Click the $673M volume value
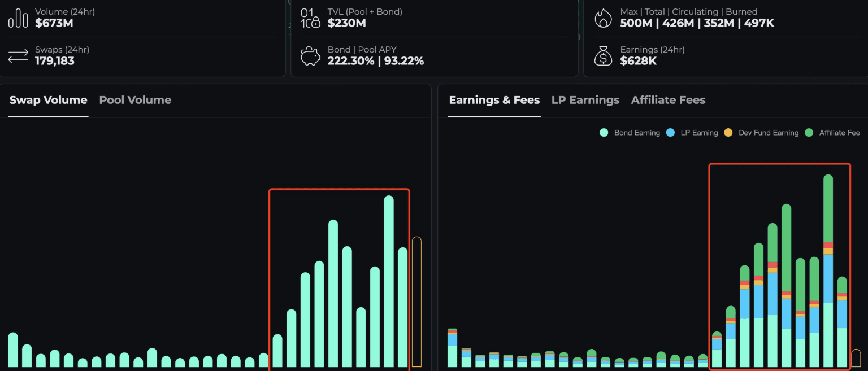 pyautogui.click(x=54, y=23)
